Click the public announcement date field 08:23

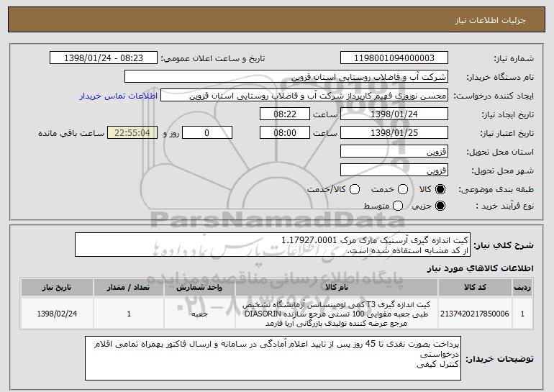pyautogui.click(x=104, y=58)
